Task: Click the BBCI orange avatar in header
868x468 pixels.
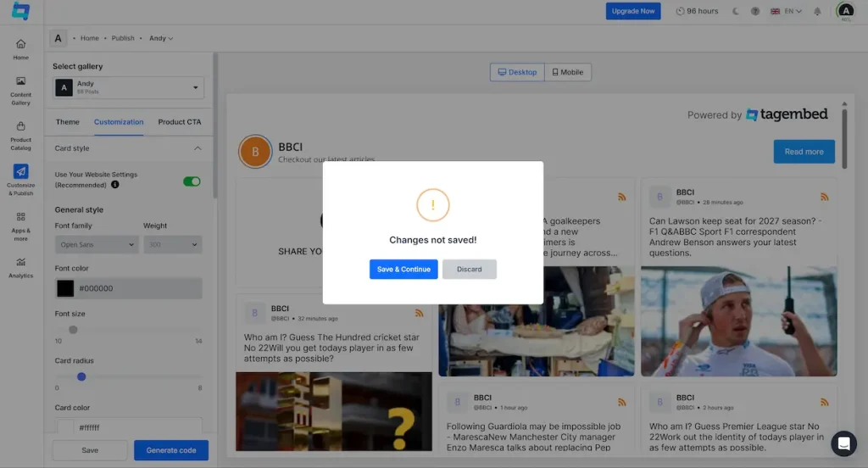Action: click(255, 151)
